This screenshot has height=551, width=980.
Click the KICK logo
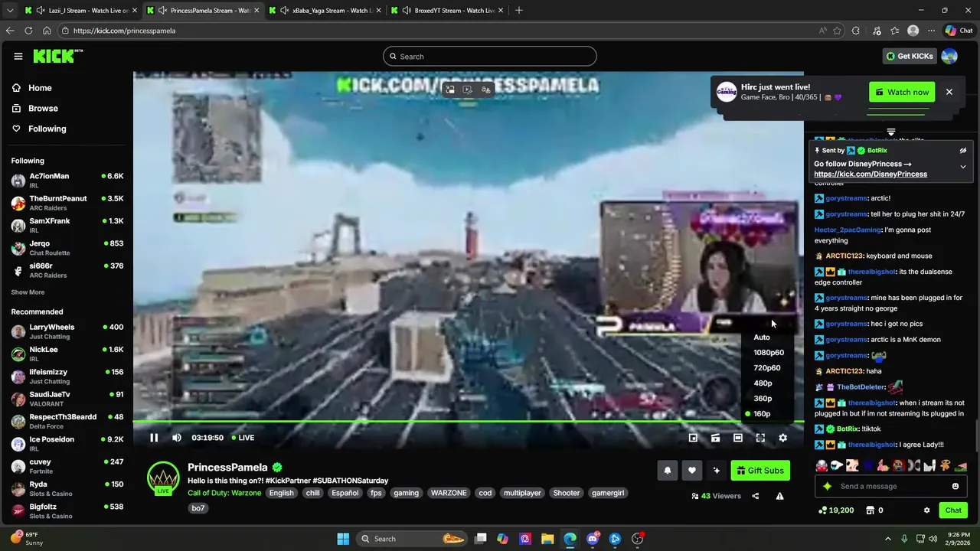(x=57, y=56)
